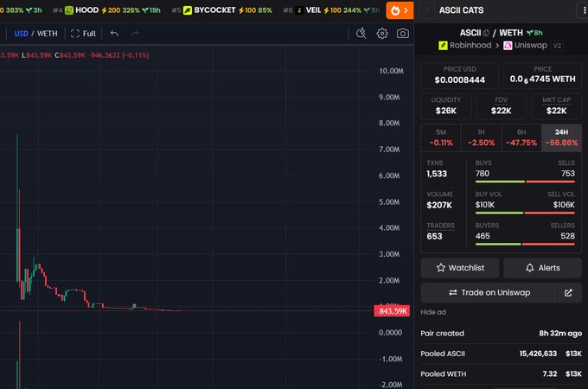Click the swap arrows icon on Trade button
Image resolution: width=588 pixels, height=389 pixels.
453,292
